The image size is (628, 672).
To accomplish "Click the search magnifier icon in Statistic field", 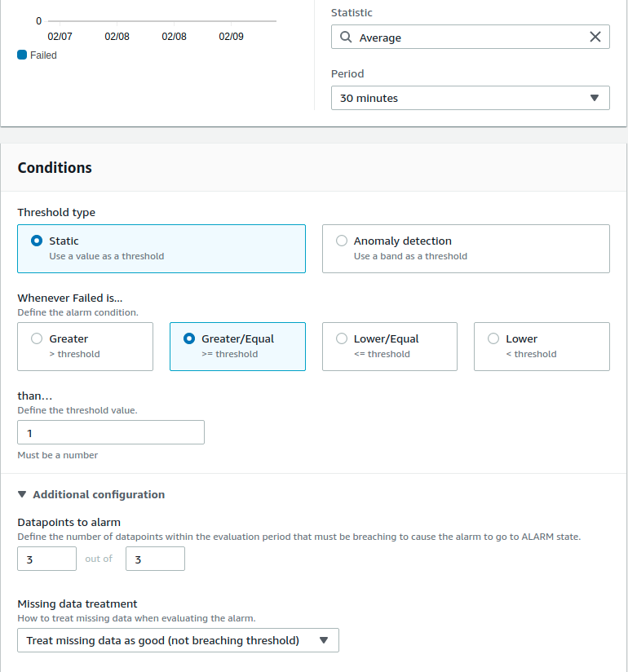I will [x=346, y=38].
